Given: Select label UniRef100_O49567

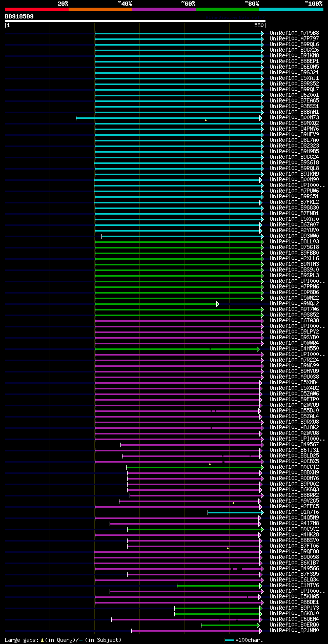Looking at the screenshot, I should (294, 444).
